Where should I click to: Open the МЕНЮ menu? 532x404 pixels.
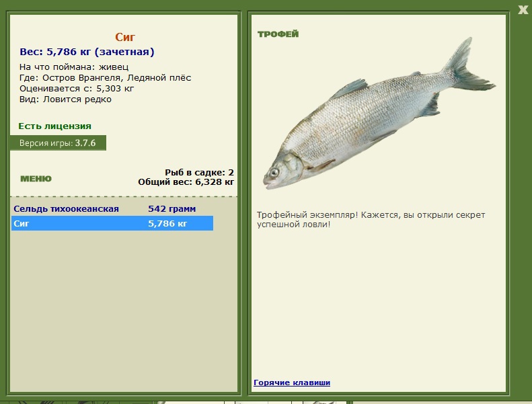tap(36, 179)
